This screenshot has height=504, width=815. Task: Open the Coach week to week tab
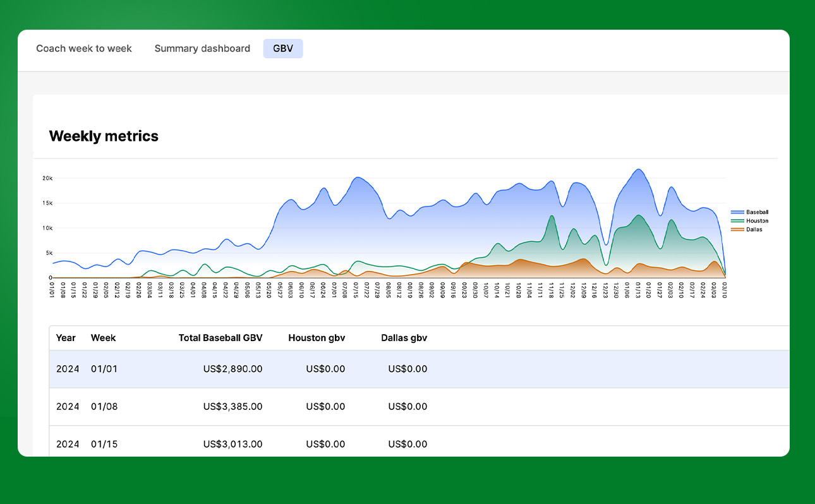point(84,49)
